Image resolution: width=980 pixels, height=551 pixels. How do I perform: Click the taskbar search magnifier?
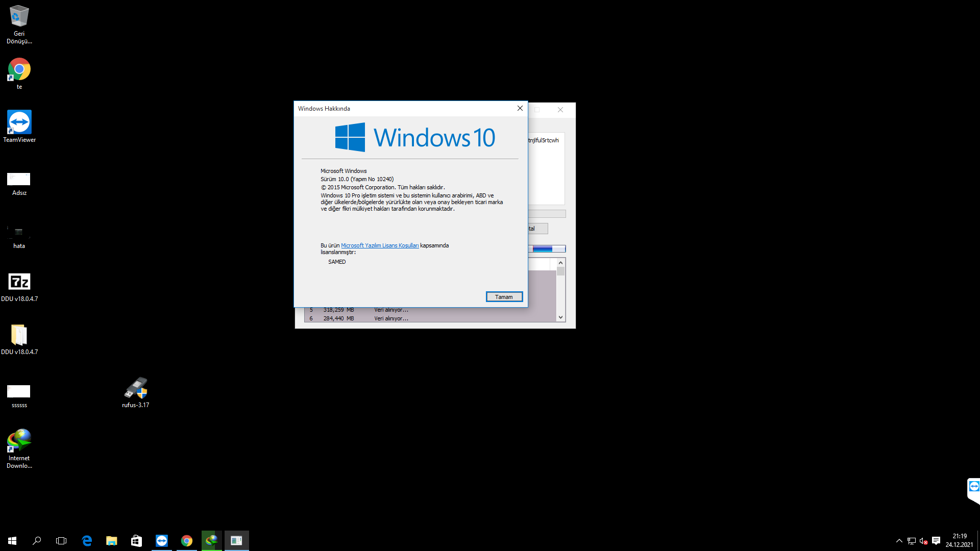37,540
